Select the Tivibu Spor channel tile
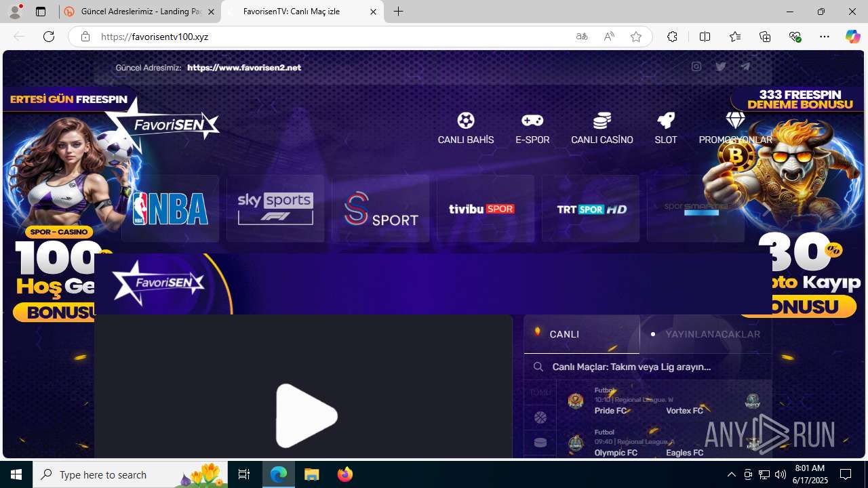 pyautogui.click(x=486, y=209)
